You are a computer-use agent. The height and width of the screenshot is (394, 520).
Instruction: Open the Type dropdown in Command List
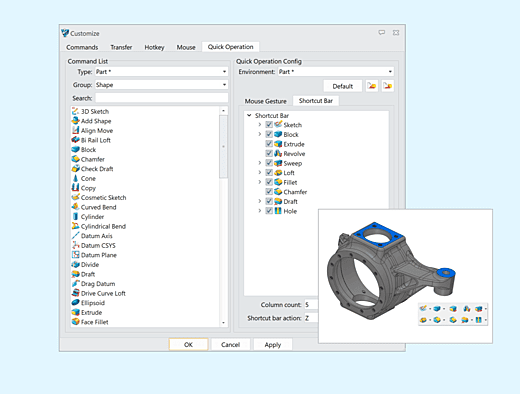(161, 72)
